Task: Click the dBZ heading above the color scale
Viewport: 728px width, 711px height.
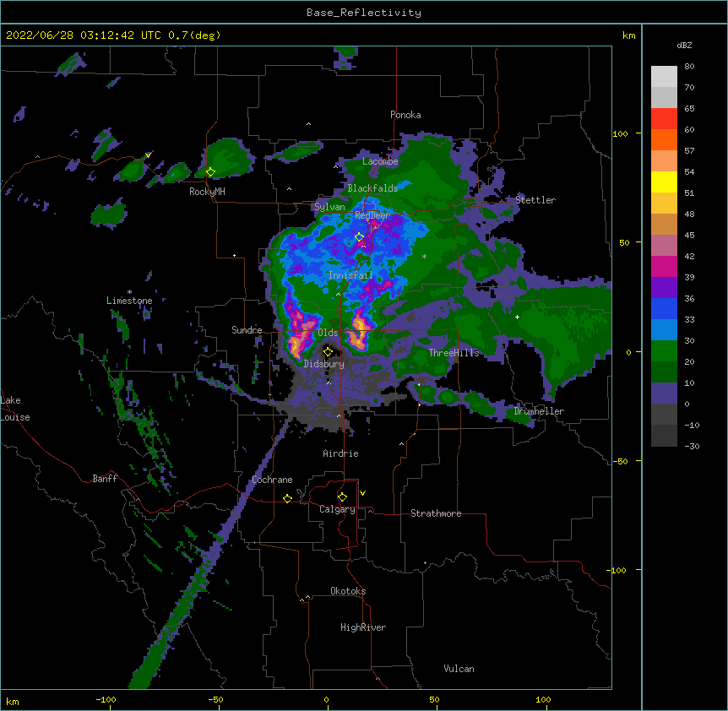Action: [684, 45]
